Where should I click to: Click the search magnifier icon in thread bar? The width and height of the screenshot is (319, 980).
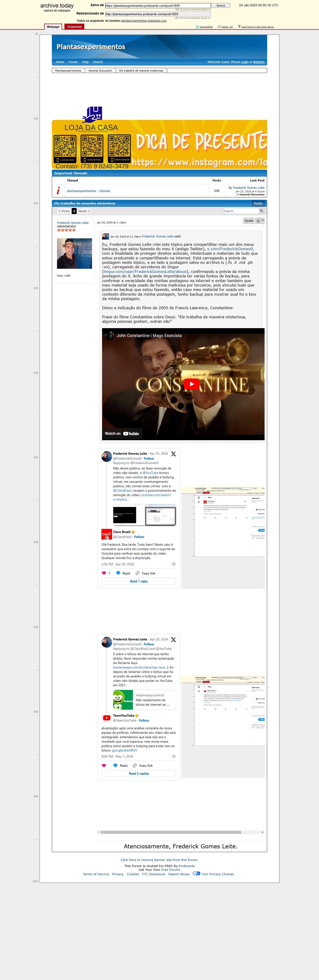click(x=261, y=211)
